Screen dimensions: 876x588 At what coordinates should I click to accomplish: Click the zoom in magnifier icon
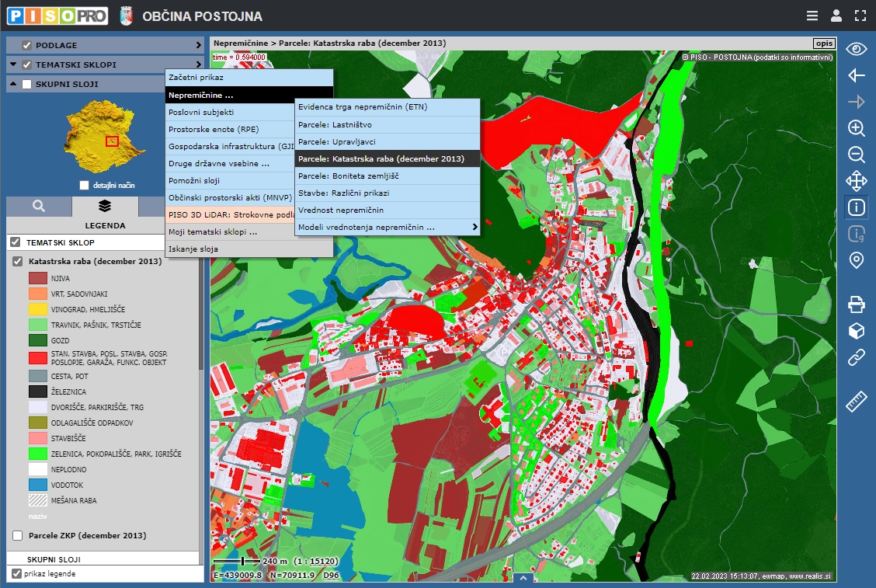click(856, 128)
